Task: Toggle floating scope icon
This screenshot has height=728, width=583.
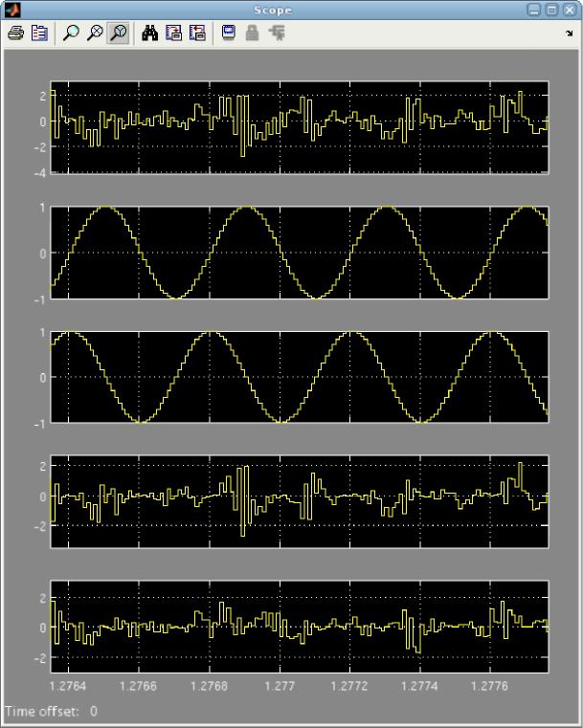Action: point(229,33)
